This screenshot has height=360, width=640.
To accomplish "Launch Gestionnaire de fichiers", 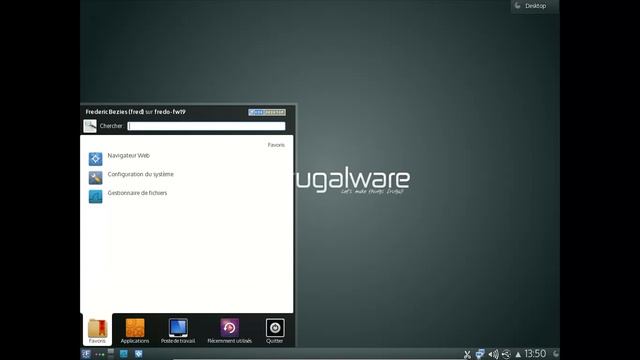I will coord(187,196).
